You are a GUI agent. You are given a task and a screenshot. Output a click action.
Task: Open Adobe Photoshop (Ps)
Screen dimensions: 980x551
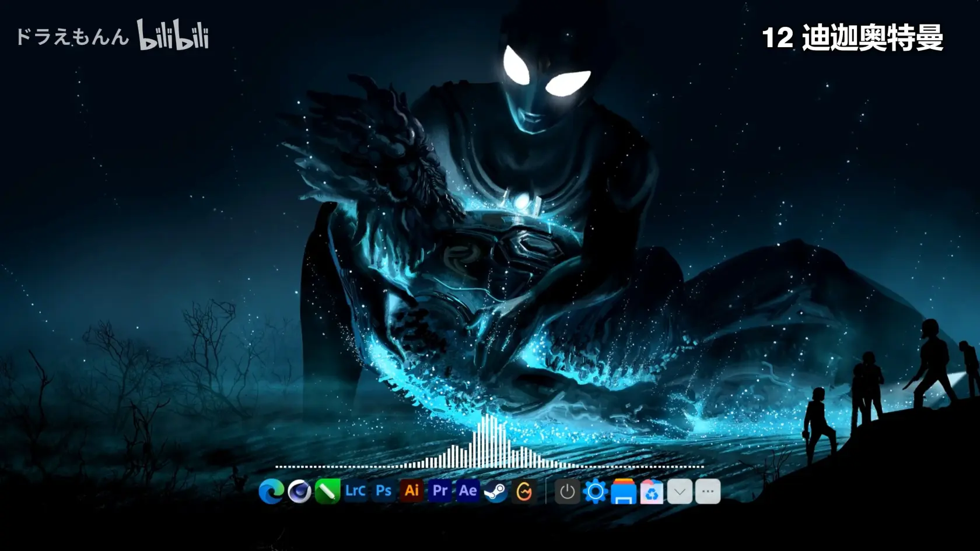[x=383, y=491]
